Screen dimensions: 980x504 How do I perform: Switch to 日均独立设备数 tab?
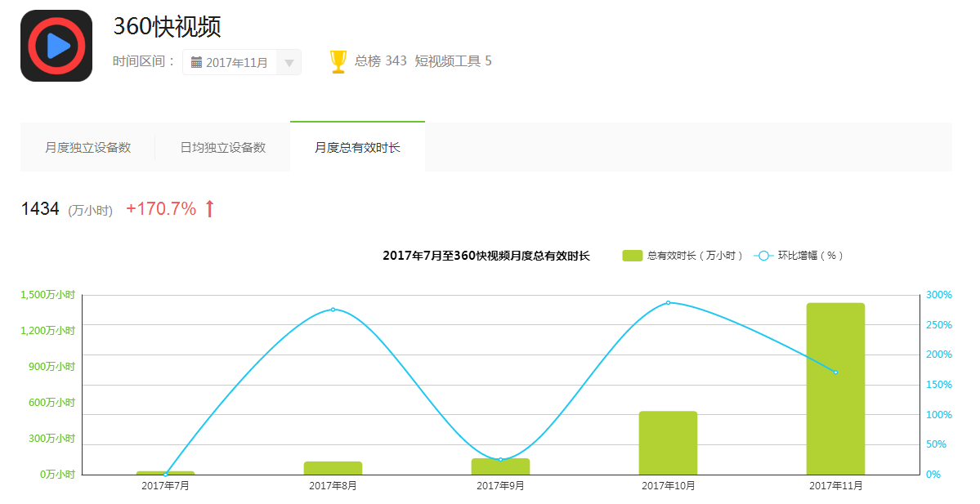pyautogui.click(x=222, y=148)
